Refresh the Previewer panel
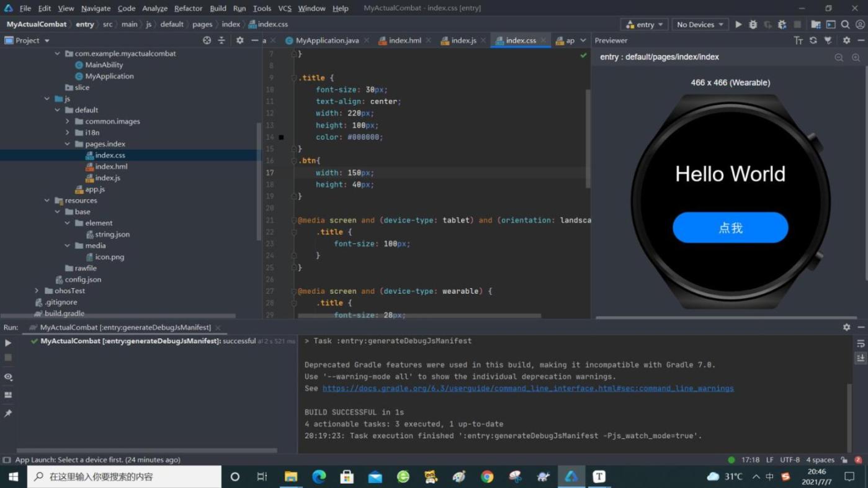This screenshot has height=488, width=868. (x=813, y=40)
